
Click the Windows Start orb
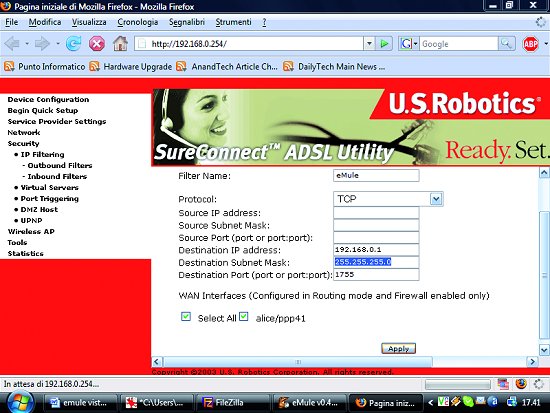[x=20, y=402]
